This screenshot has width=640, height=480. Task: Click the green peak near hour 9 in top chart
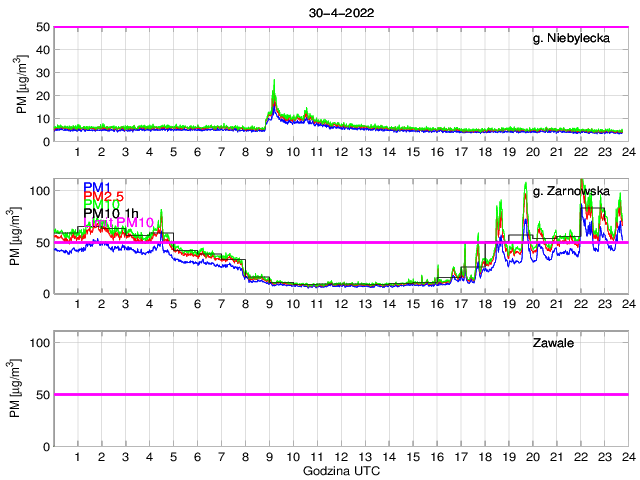(274, 83)
